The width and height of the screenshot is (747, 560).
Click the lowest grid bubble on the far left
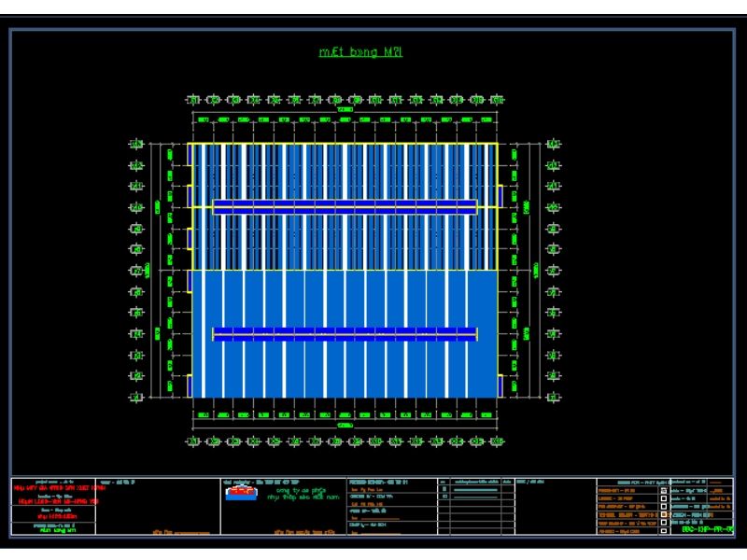[136, 396]
